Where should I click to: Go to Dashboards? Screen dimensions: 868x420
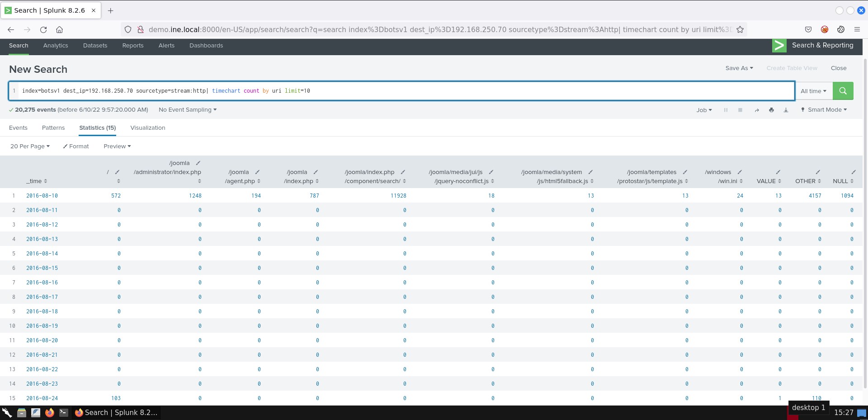(x=206, y=46)
